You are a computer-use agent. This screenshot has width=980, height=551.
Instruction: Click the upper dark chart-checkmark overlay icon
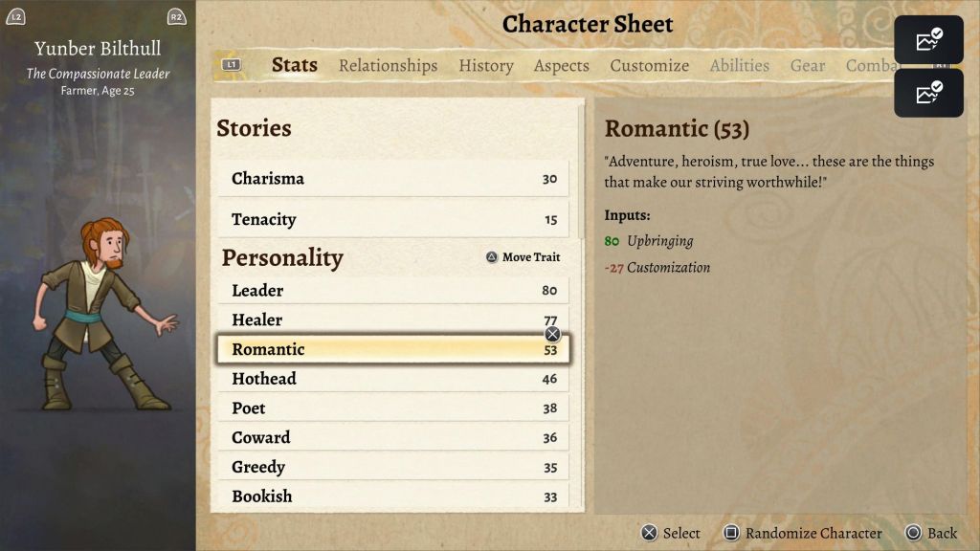[x=928, y=40]
